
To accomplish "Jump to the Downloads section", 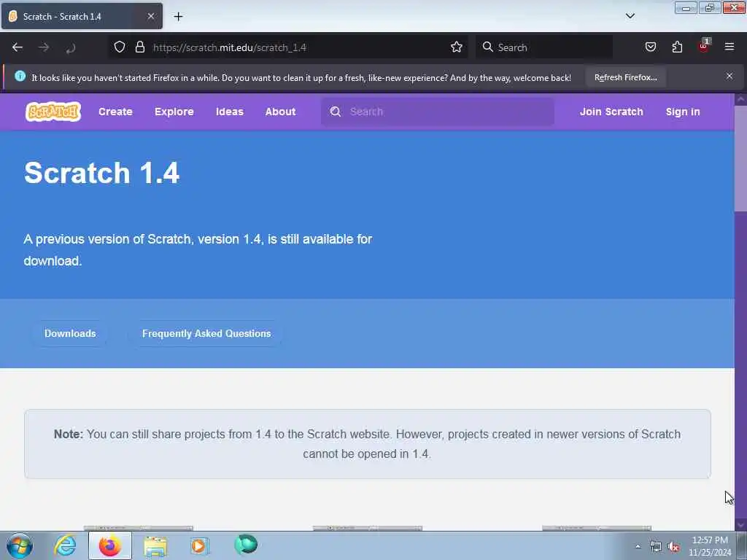I will coord(70,333).
